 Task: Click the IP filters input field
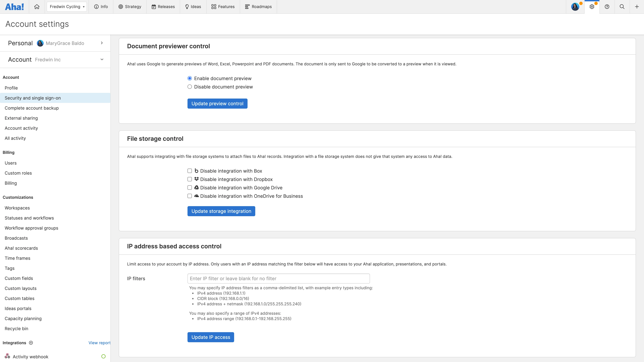(x=278, y=278)
